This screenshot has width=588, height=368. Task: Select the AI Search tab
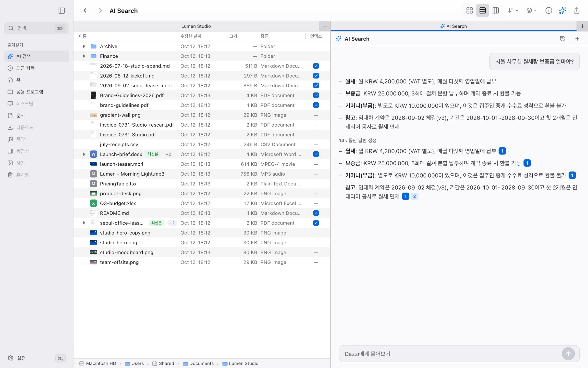pyautogui.click(x=453, y=26)
